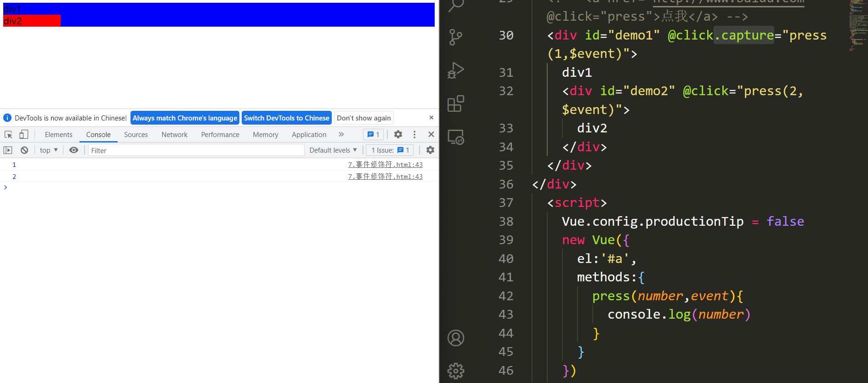Click id="demo2" attribute on line 32
This screenshot has width=868, height=383.
pyautogui.click(x=637, y=91)
